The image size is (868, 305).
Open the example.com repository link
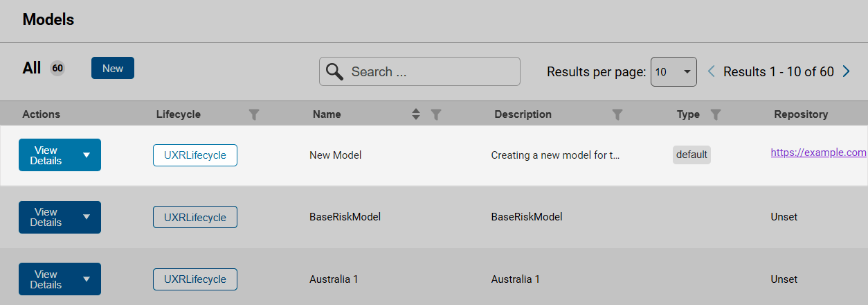point(818,152)
